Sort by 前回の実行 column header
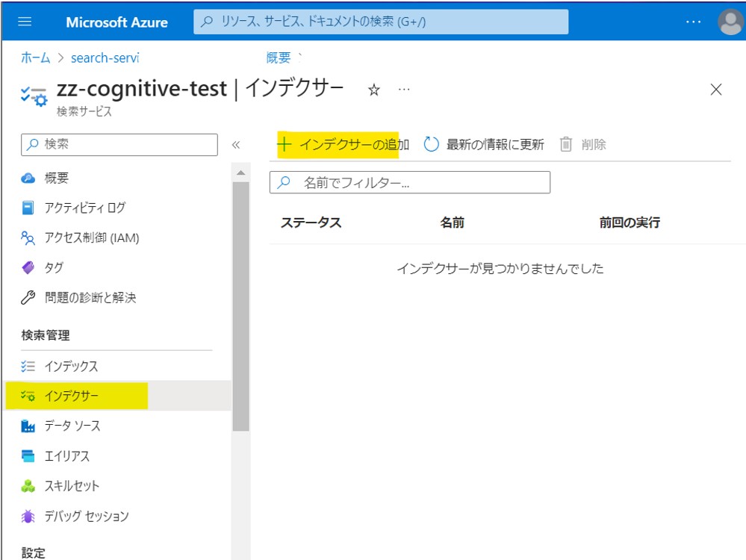 630,223
